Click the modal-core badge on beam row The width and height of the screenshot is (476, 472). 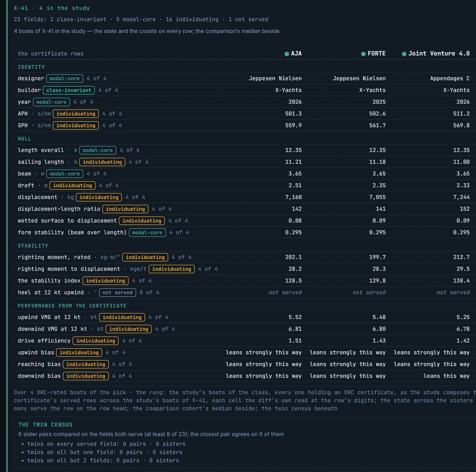click(65, 174)
